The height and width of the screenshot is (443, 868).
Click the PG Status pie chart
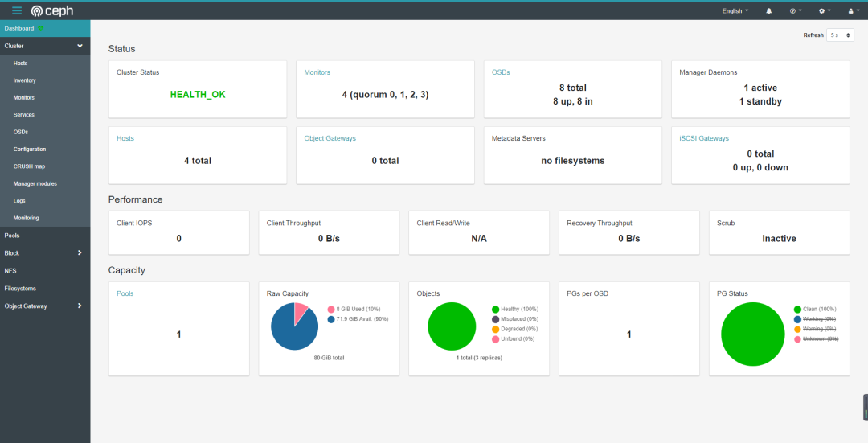click(x=753, y=334)
